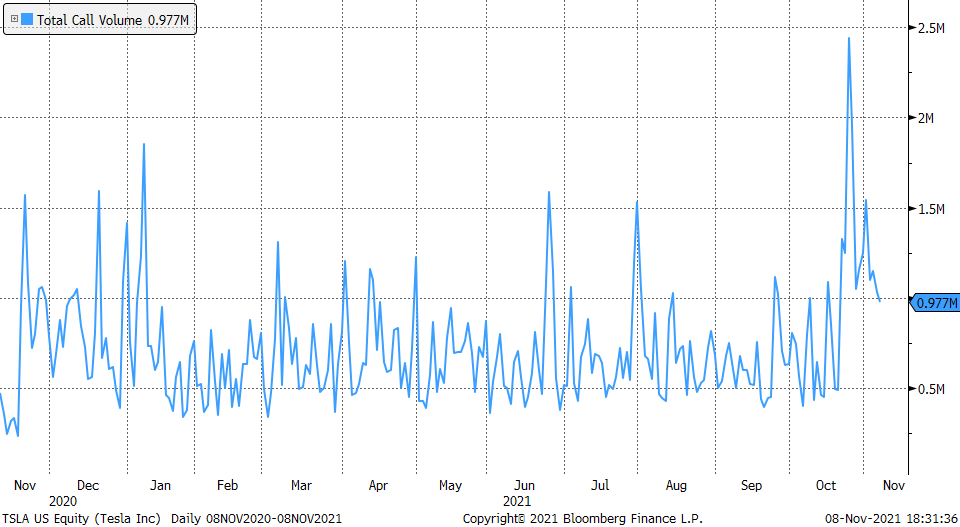This screenshot has width=960, height=527.
Task: Click the 2.5M y-axis label
Action: [x=931, y=27]
